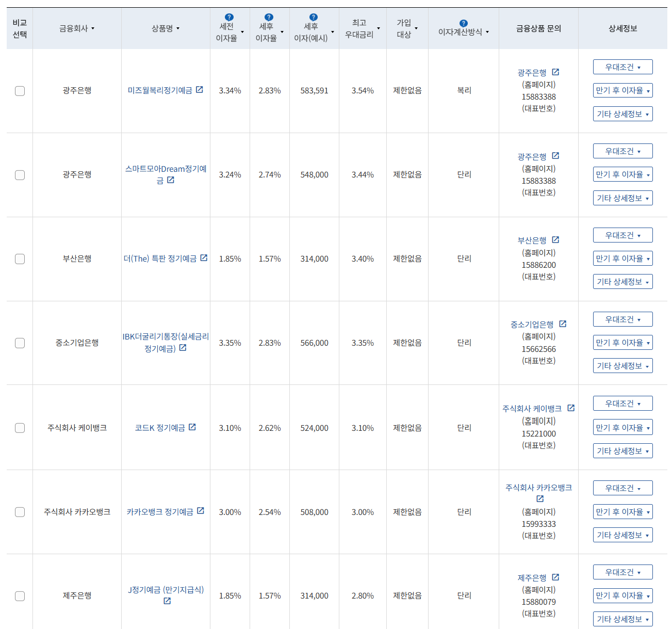Click the 금융상품 문의 column header

(538, 28)
